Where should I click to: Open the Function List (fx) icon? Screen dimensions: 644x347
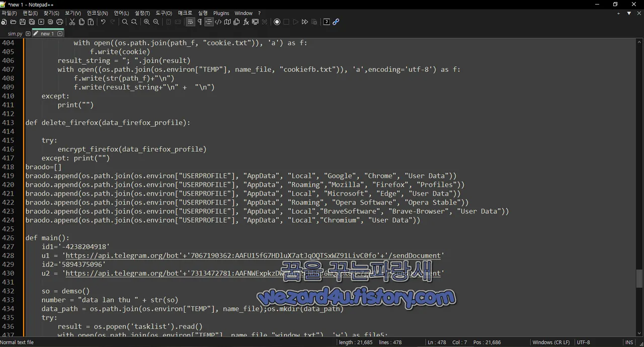(x=246, y=22)
